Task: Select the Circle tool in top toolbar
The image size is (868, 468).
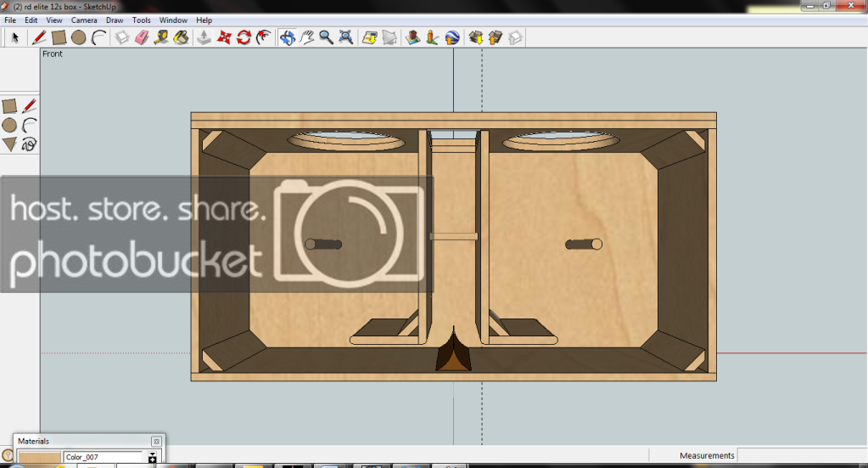Action: click(x=79, y=37)
